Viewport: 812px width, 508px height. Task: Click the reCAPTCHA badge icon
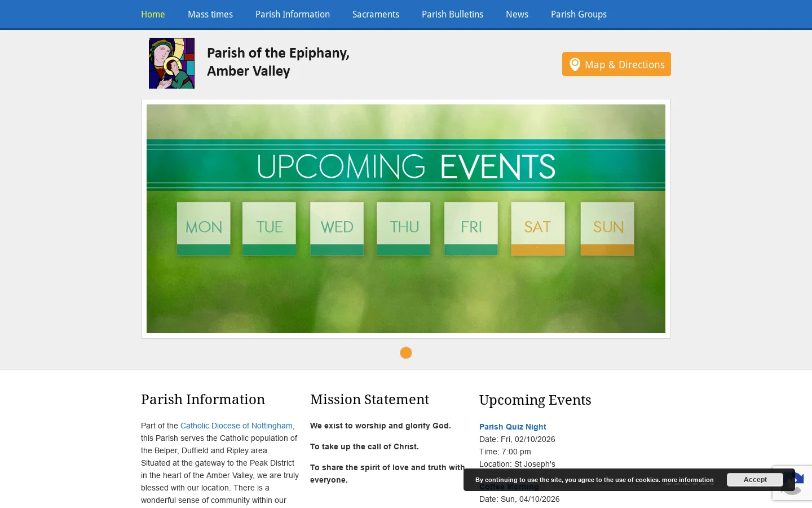tap(792, 483)
